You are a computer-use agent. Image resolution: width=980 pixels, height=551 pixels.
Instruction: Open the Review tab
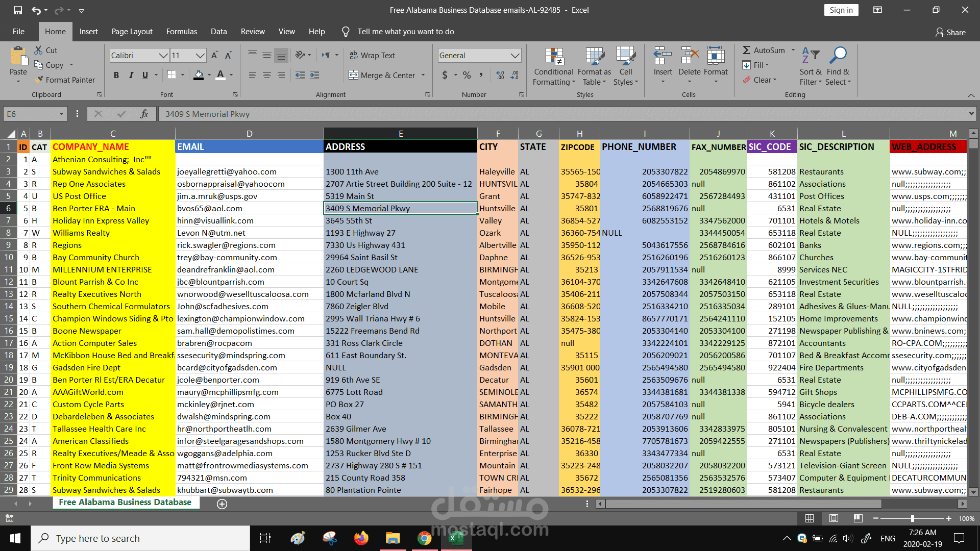coord(253,32)
